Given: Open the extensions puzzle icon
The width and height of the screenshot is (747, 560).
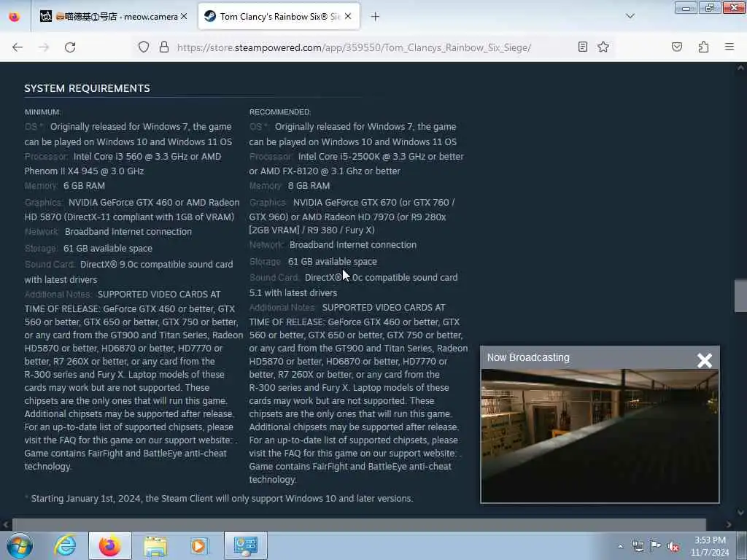Looking at the screenshot, I should pyautogui.click(x=703, y=47).
